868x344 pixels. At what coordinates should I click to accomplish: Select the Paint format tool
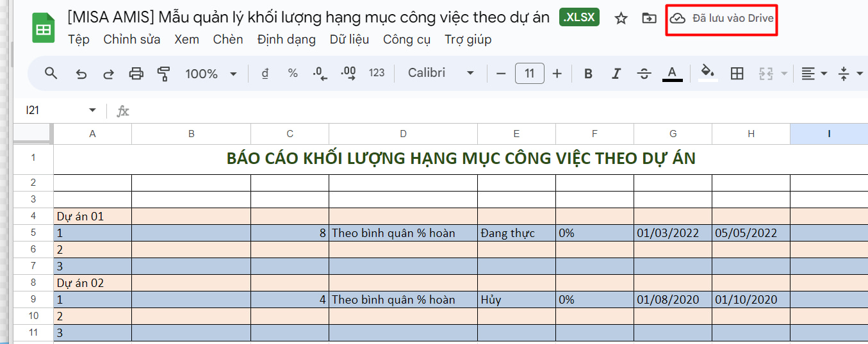tap(164, 74)
